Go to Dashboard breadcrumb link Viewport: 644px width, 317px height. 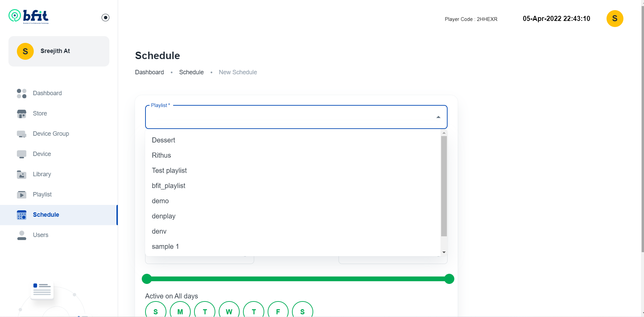tap(149, 72)
